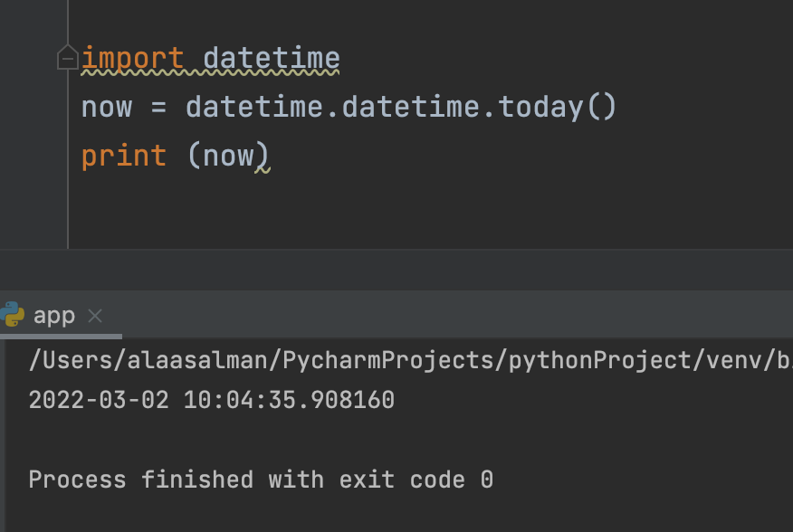The image size is (793, 532).
Task: Click the now variable being assigned
Action: coord(106,107)
